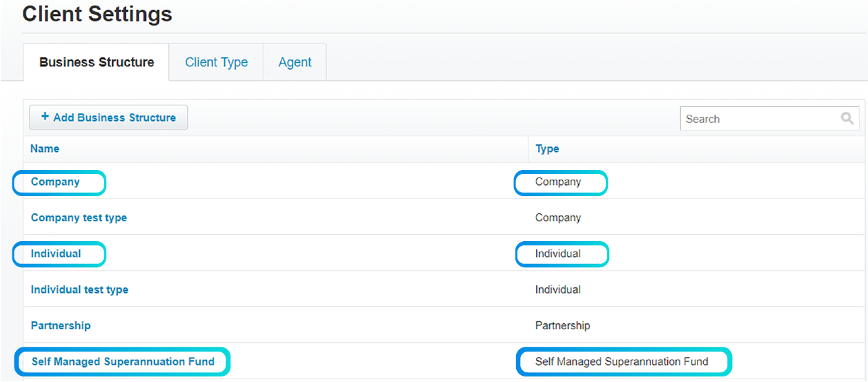
Task: Open the Agent tab
Action: coord(295,62)
